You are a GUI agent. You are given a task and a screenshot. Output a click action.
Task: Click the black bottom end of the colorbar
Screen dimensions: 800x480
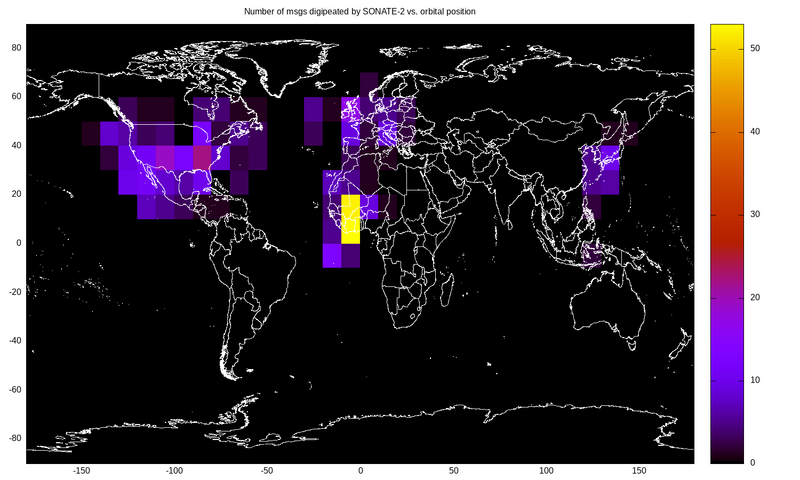[x=726, y=458]
